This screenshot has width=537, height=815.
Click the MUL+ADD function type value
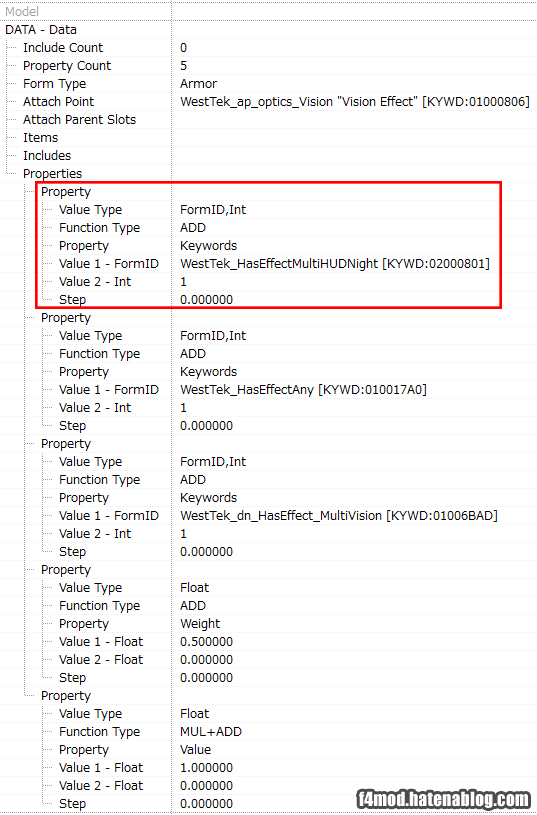[x=211, y=732]
